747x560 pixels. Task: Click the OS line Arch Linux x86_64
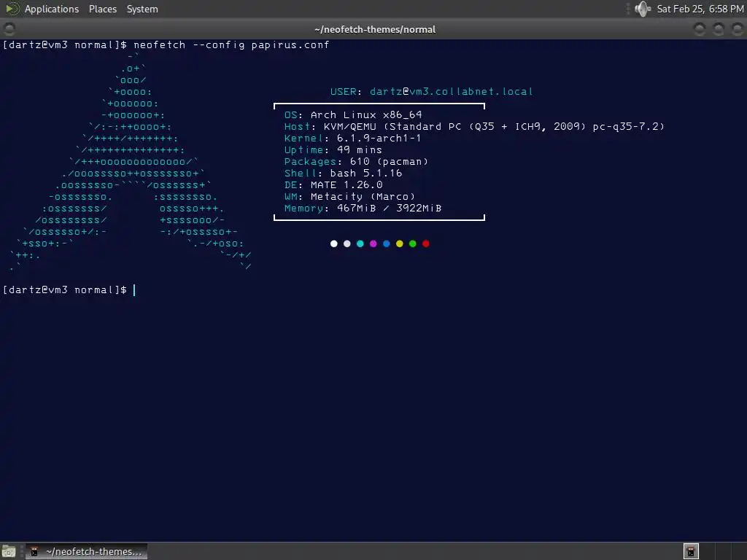click(353, 114)
